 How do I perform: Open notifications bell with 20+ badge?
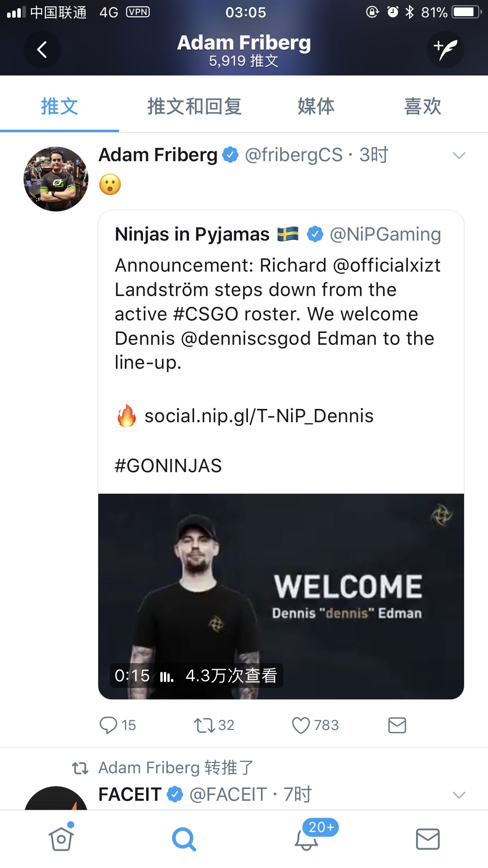[306, 839]
